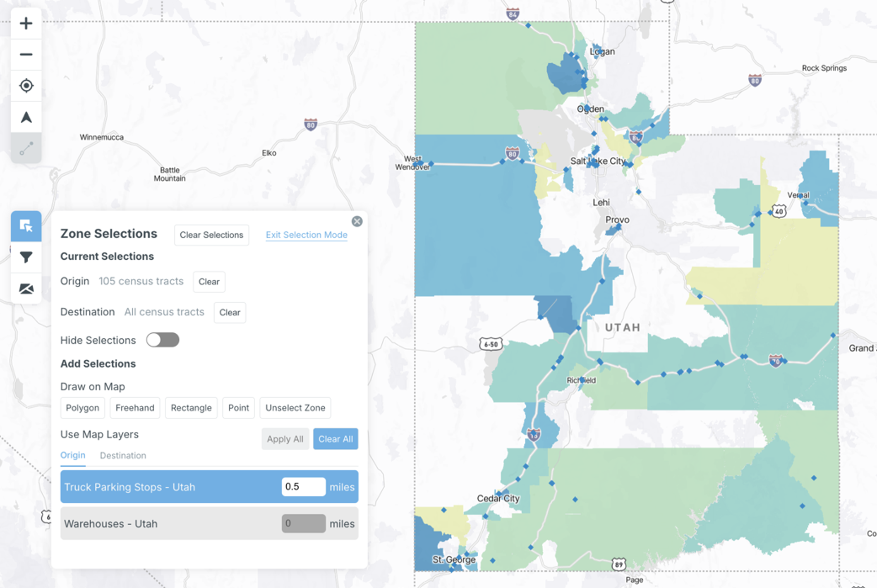Click the truck parking miles input
This screenshot has width=877, height=588.
pos(303,487)
